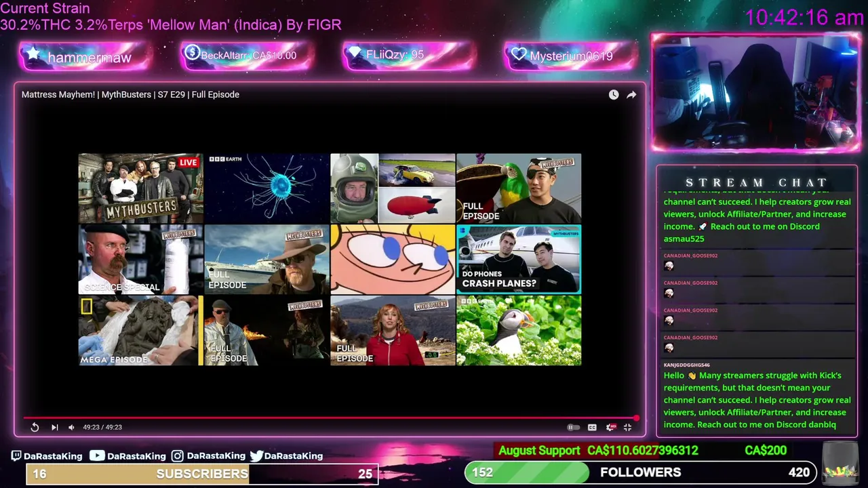Open the BBC Earth jellyfish thumbnail
Image resolution: width=868 pixels, height=488 pixels.
267,188
